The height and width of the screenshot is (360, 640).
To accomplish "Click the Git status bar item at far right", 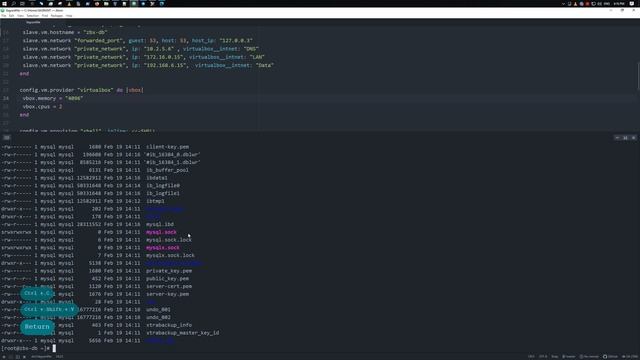I will click(x=630, y=356).
